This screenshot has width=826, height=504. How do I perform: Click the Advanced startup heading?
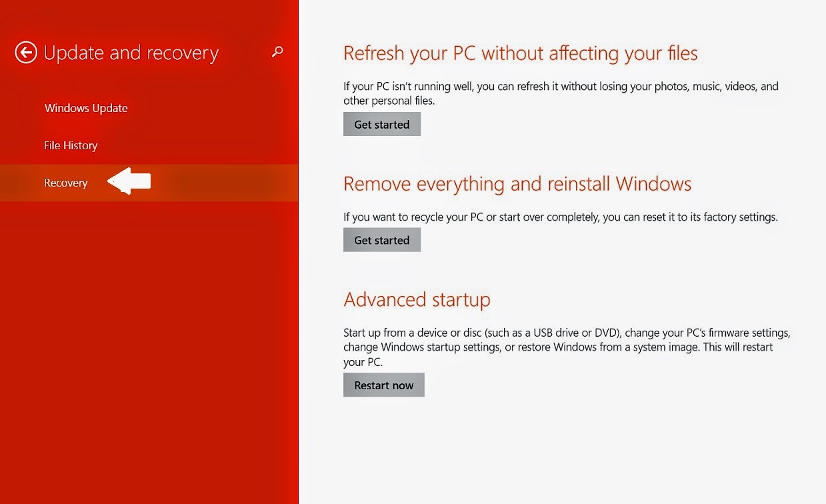[x=417, y=300]
